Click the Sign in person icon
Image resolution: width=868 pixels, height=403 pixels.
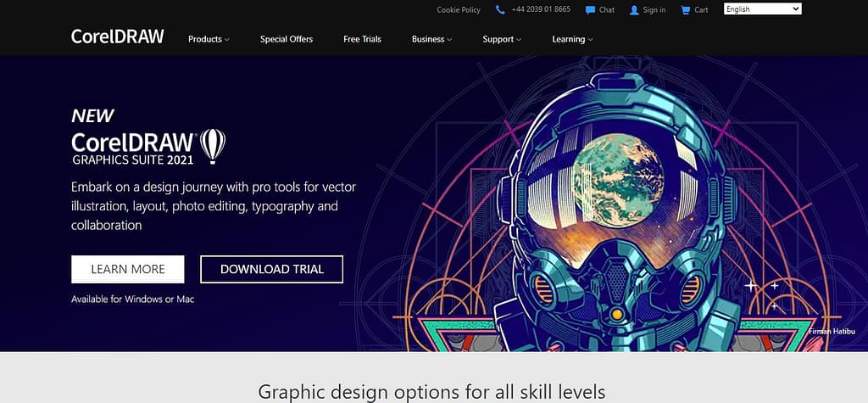(634, 10)
